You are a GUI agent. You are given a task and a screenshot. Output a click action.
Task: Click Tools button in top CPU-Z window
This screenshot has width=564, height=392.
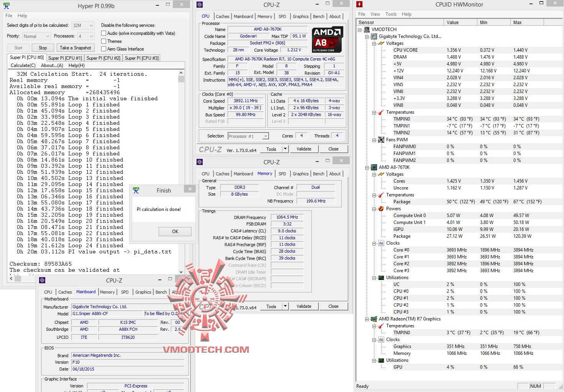click(x=271, y=149)
